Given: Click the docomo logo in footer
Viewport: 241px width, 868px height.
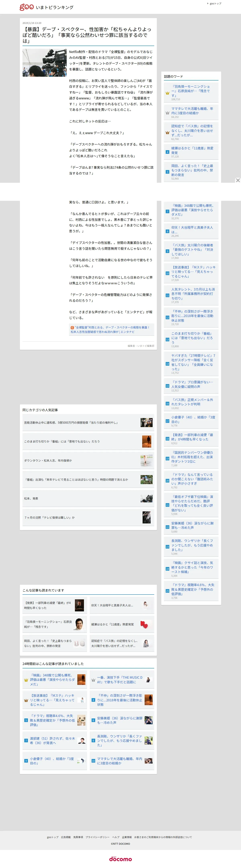Looking at the screenshot, I should (x=120, y=859).
